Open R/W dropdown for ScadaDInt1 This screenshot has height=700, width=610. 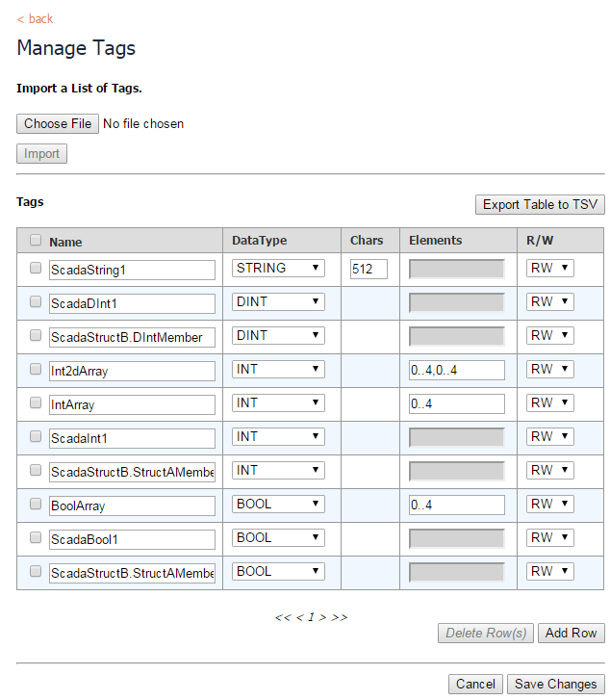click(549, 301)
